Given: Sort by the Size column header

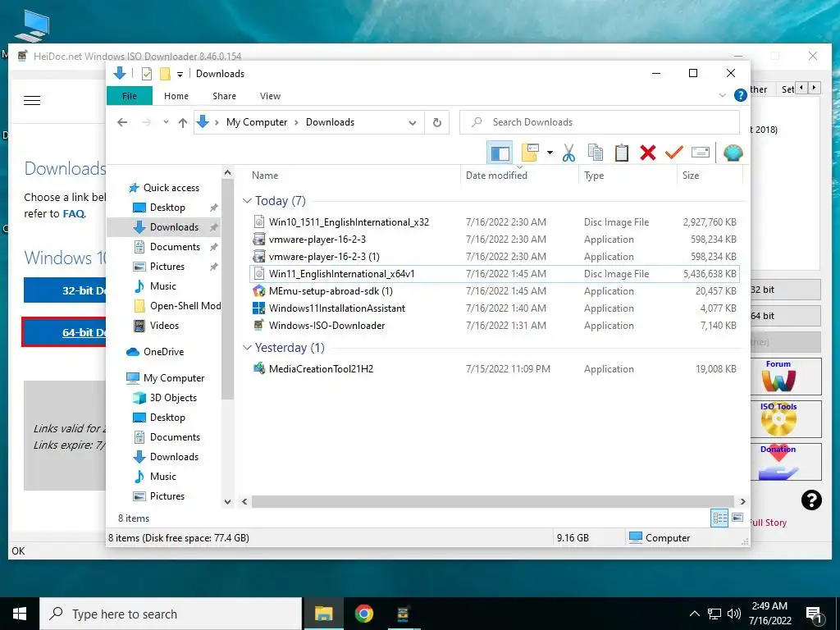Looking at the screenshot, I should point(710,176).
